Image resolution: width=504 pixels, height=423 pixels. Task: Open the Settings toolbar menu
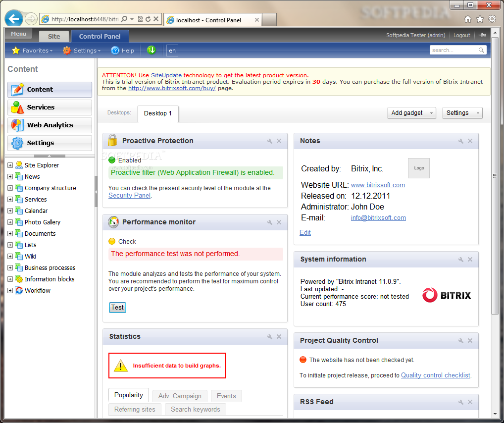[x=82, y=51]
